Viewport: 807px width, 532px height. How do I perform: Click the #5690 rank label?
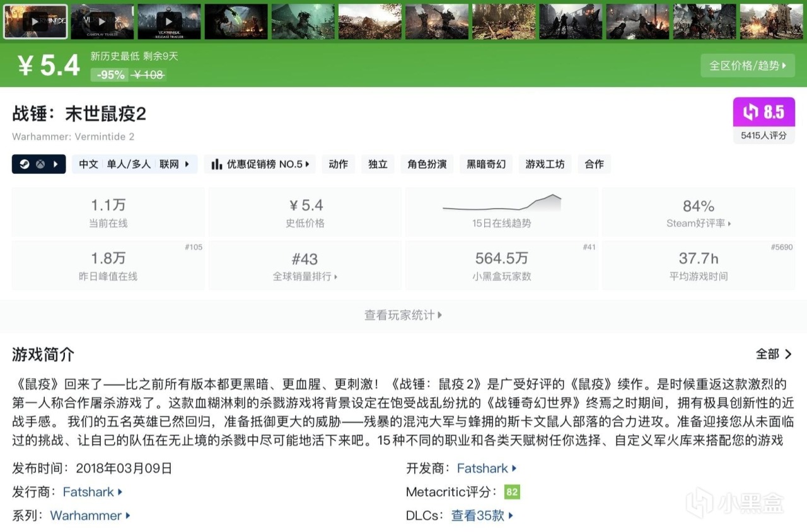(x=782, y=247)
